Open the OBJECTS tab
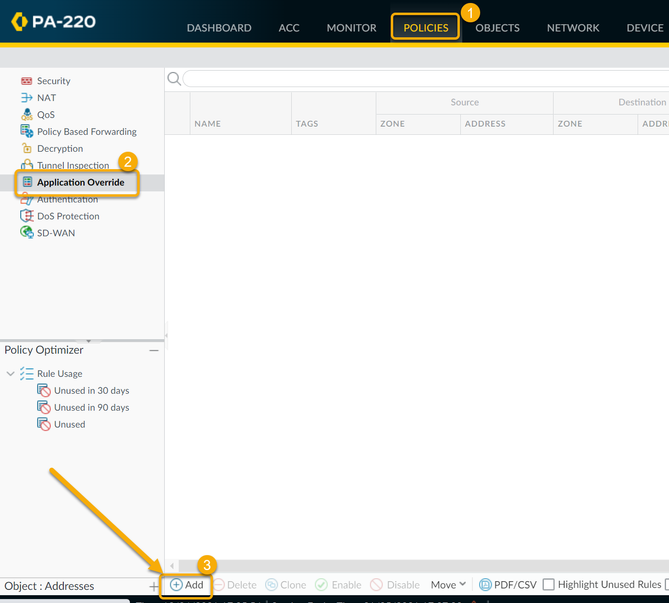669x603 pixels. pos(497,28)
